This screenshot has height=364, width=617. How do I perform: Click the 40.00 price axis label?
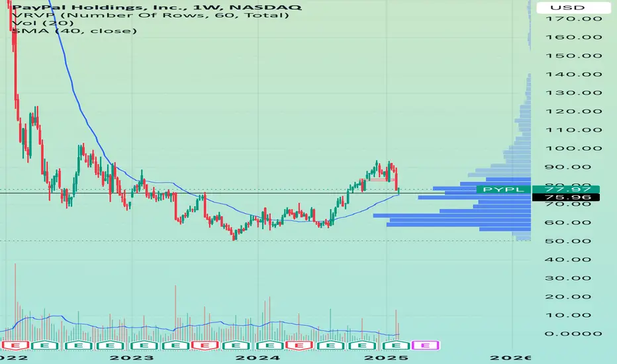[568, 259]
